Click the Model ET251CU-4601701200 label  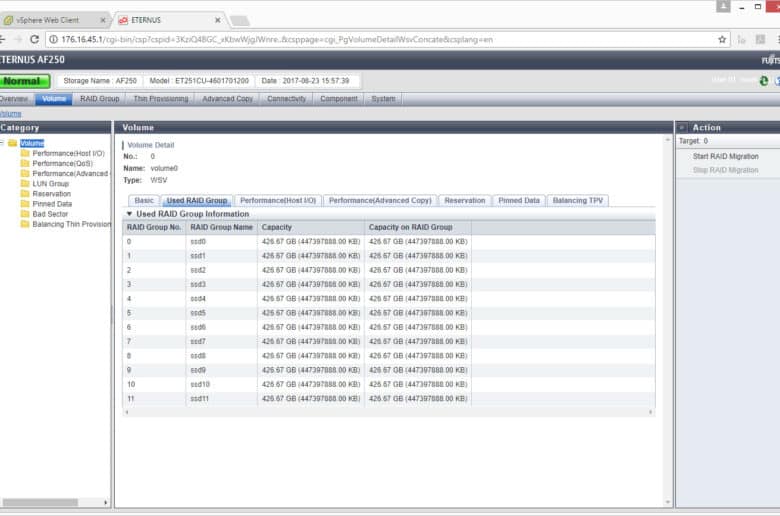199,81
